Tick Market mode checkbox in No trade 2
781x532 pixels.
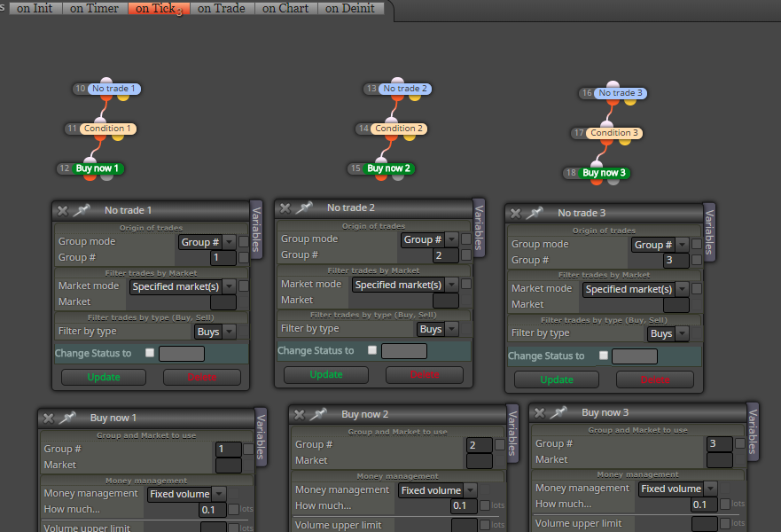[466, 284]
